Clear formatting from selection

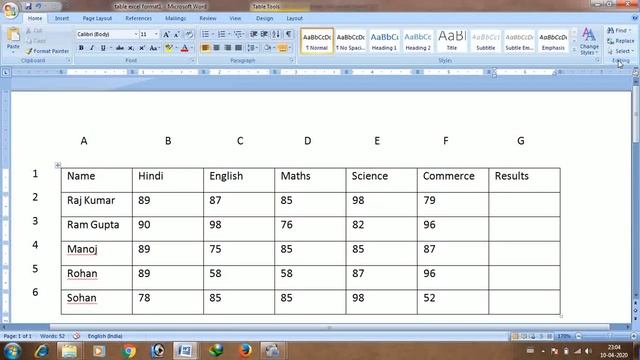tap(189, 35)
